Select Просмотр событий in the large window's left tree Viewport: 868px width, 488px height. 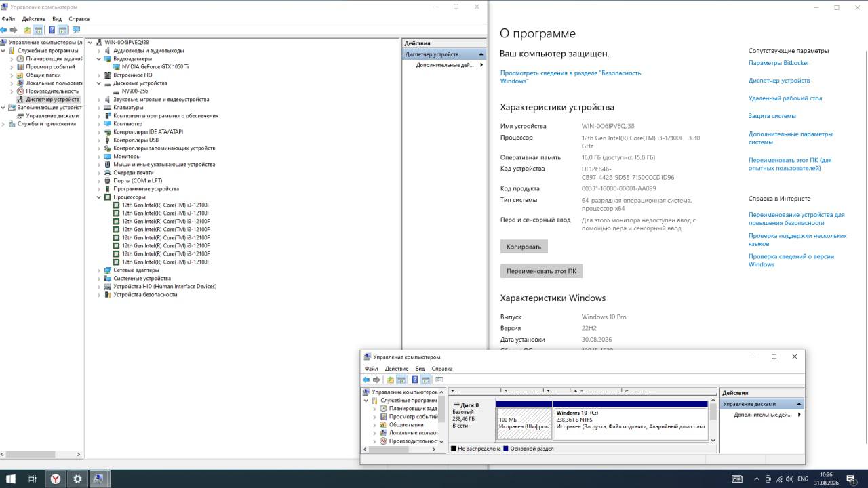point(50,67)
